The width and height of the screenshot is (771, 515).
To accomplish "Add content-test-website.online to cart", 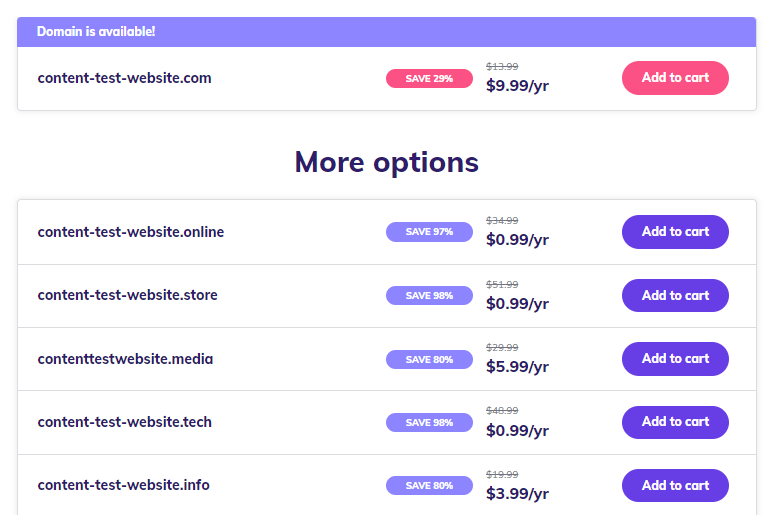I will [x=675, y=232].
